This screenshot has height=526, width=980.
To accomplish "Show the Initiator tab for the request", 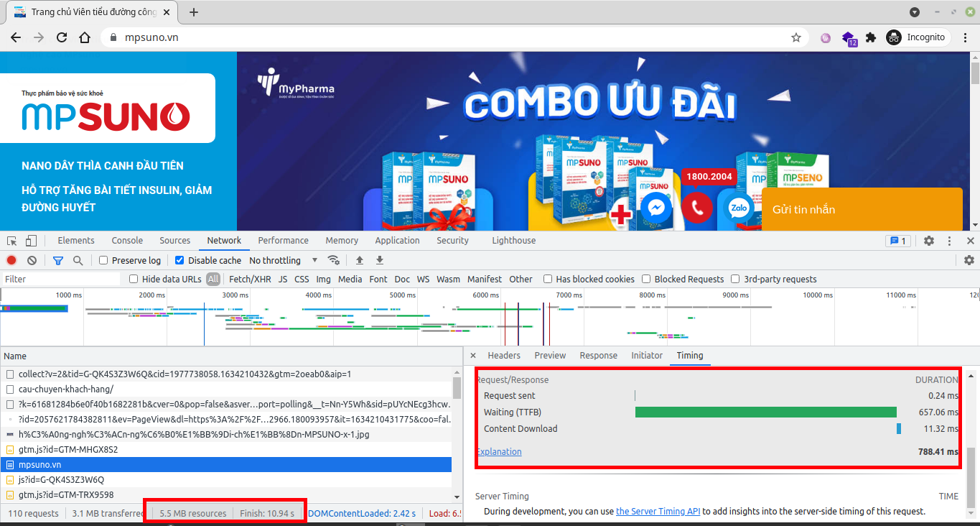I will pos(647,356).
